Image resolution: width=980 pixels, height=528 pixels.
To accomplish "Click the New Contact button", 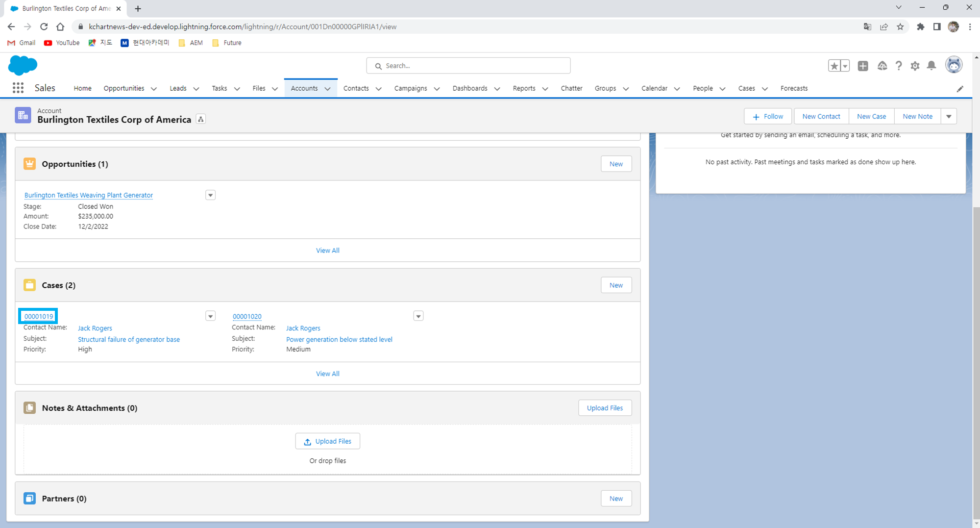I will [x=821, y=116].
